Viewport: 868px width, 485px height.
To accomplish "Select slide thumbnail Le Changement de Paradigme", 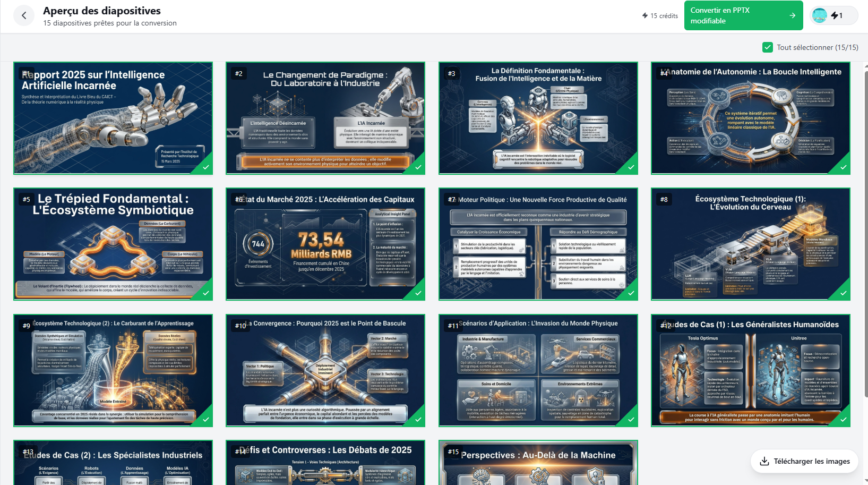I will click(325, 118).
